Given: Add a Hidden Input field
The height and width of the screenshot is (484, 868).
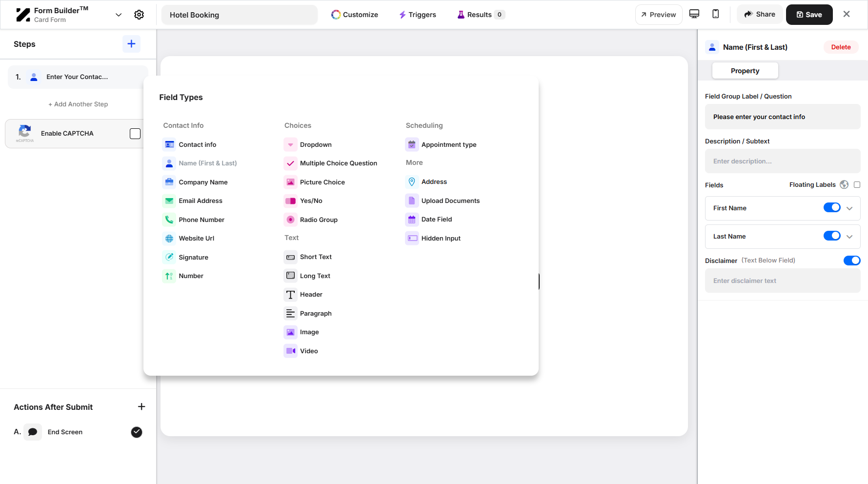Looking at the screenshot, I should 433,238.
